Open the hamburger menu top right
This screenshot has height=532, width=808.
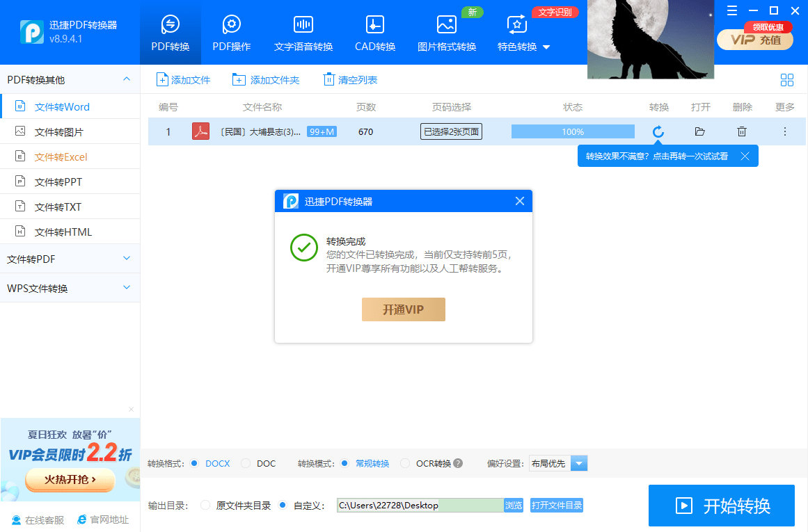[731, 10]
